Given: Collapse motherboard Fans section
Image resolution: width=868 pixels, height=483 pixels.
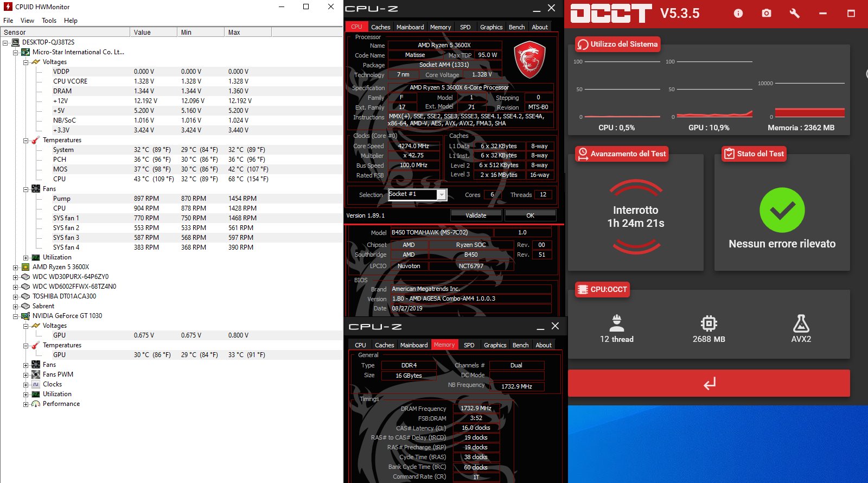Looking at the screenshot, I should click(25, 189).
